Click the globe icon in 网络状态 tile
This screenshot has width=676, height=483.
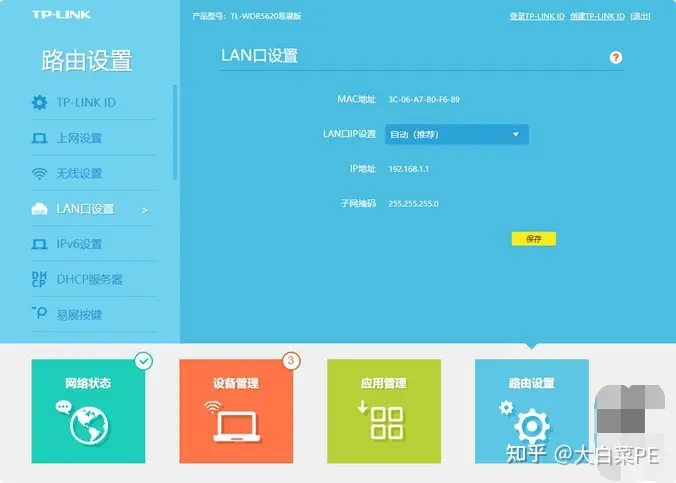89,426
